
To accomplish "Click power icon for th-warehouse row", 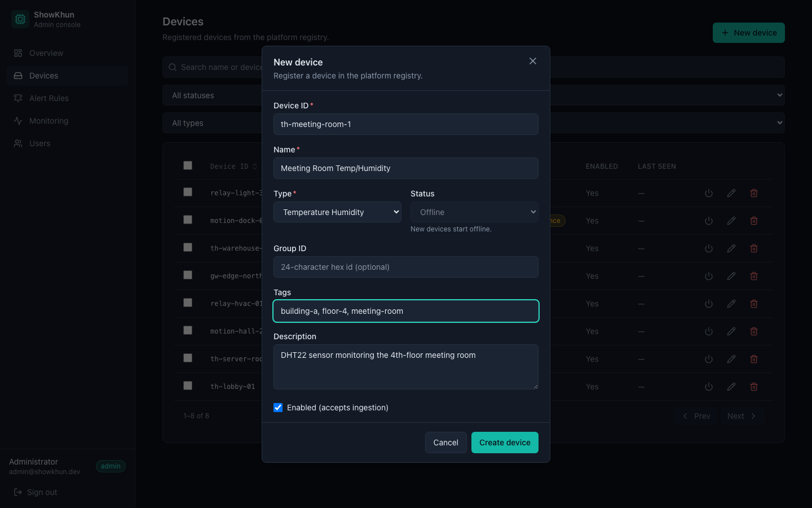I will pyautogui.click(x=709, y=248).
